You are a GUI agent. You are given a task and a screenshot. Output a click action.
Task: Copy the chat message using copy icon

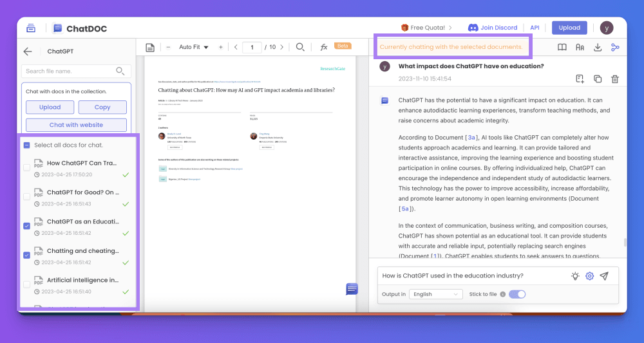598,79
